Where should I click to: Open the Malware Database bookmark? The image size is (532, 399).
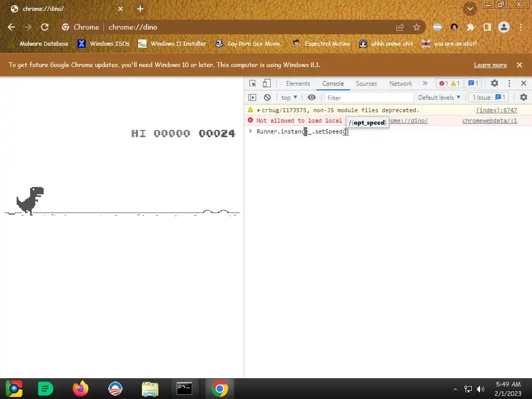39,44
